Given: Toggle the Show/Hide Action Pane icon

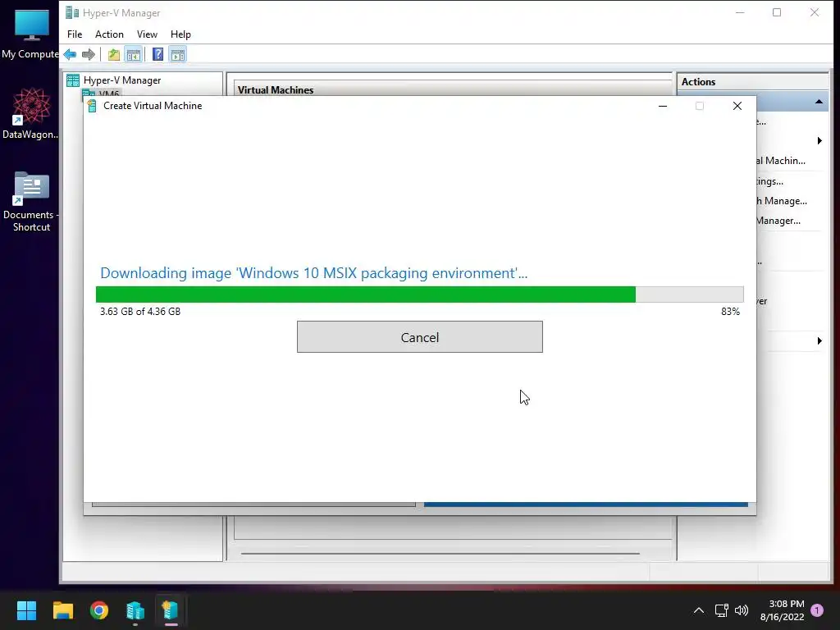Looking at the screenshot, I should (x=178, y=54).
